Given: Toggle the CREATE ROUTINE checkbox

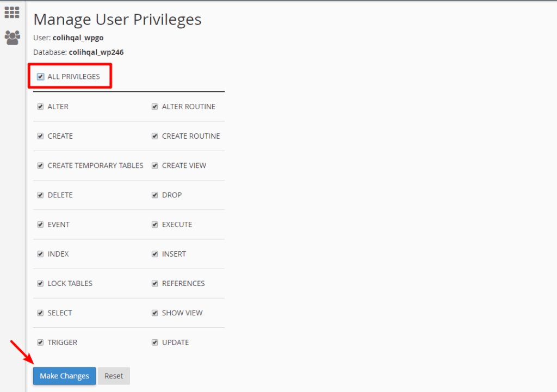Looking at the screenshot, I should click(x=155, y=136).
